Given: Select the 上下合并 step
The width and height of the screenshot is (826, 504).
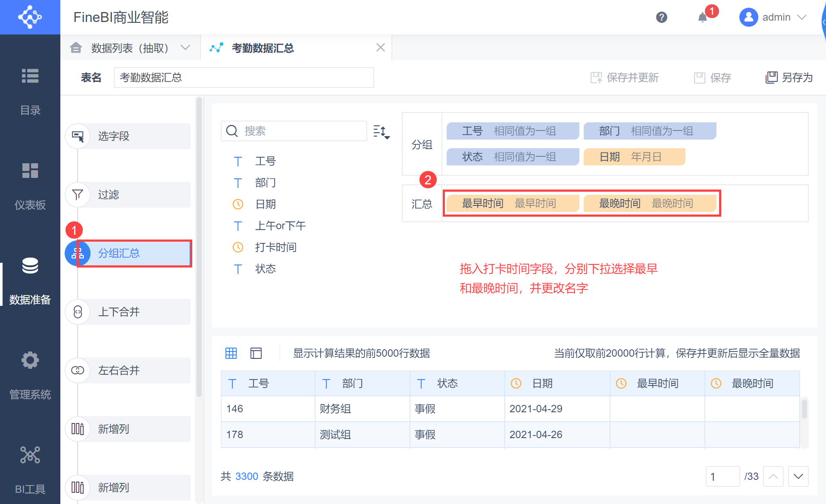Looking at the screenshot, I should coord(128,312).
